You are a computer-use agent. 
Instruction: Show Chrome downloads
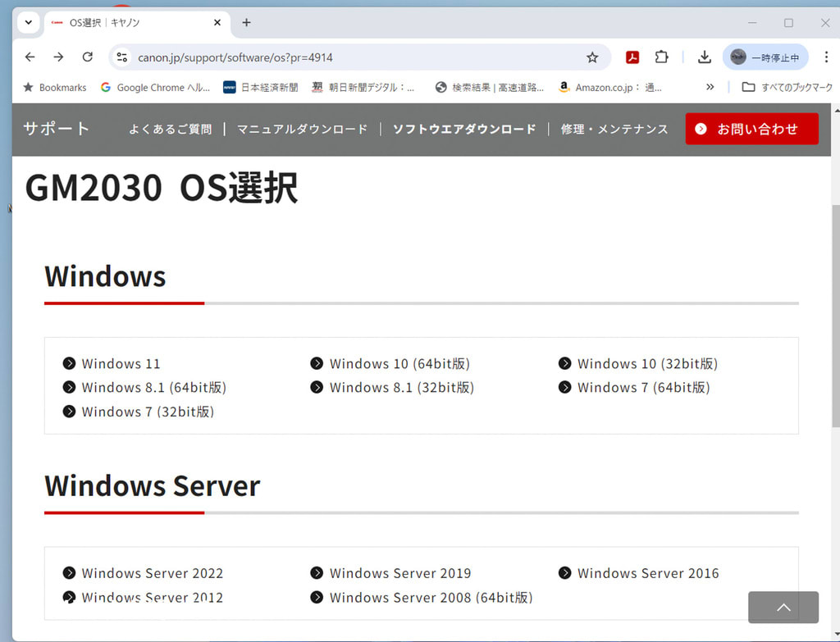pyautogui.click(x=705, y=57)
